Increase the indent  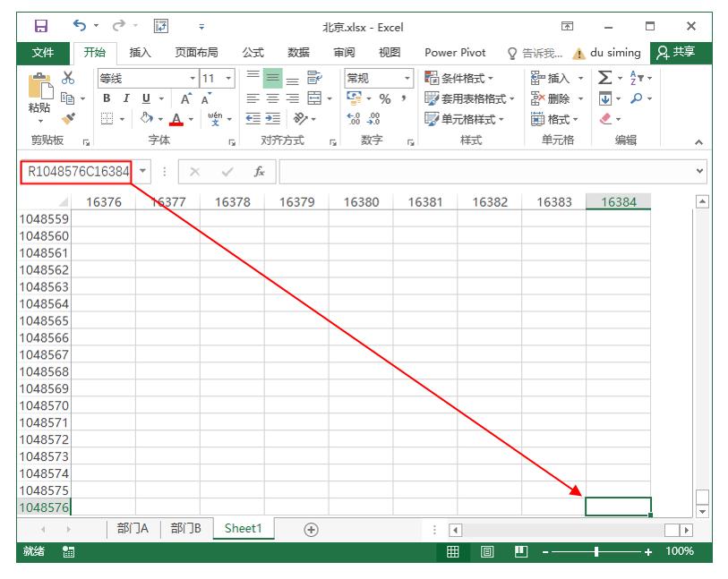point(273,119)
